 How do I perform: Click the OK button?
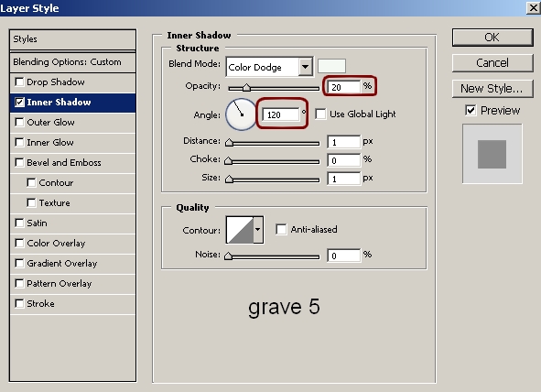(492, 38)
